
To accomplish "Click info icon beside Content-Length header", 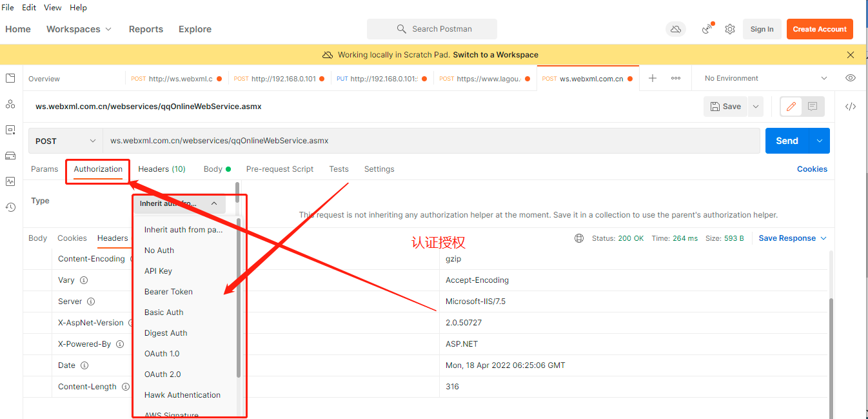I will pyautogui.click(x=126, y=387).
